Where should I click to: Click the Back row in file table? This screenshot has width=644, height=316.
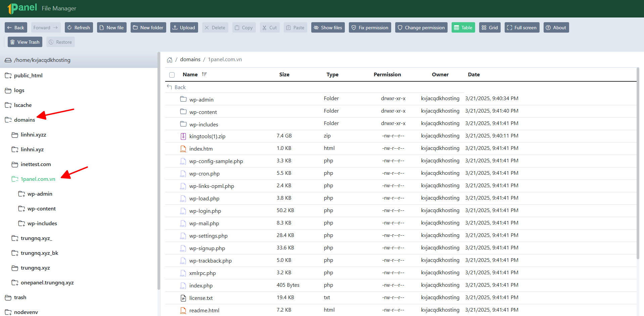point(315,87)
